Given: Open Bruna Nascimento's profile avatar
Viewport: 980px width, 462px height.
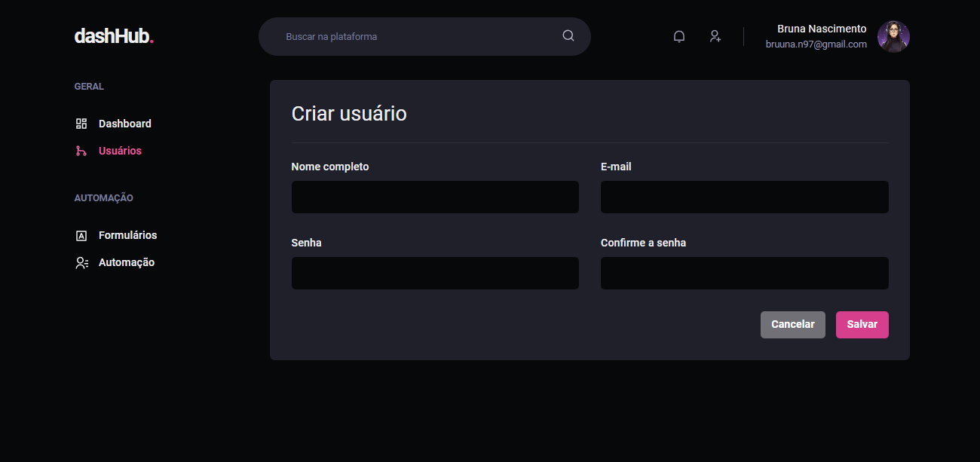Looking at the screenshot, I should click(893, 36).
